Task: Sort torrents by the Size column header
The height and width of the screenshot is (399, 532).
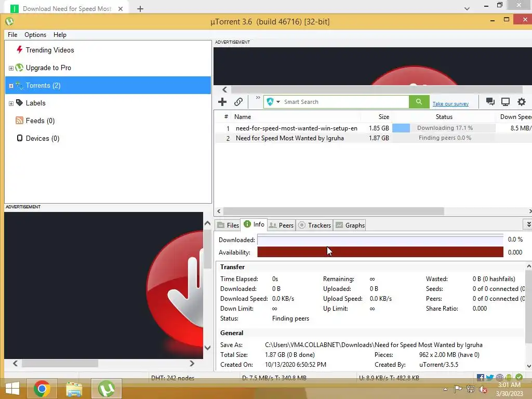Action: (x=384, y=117)
